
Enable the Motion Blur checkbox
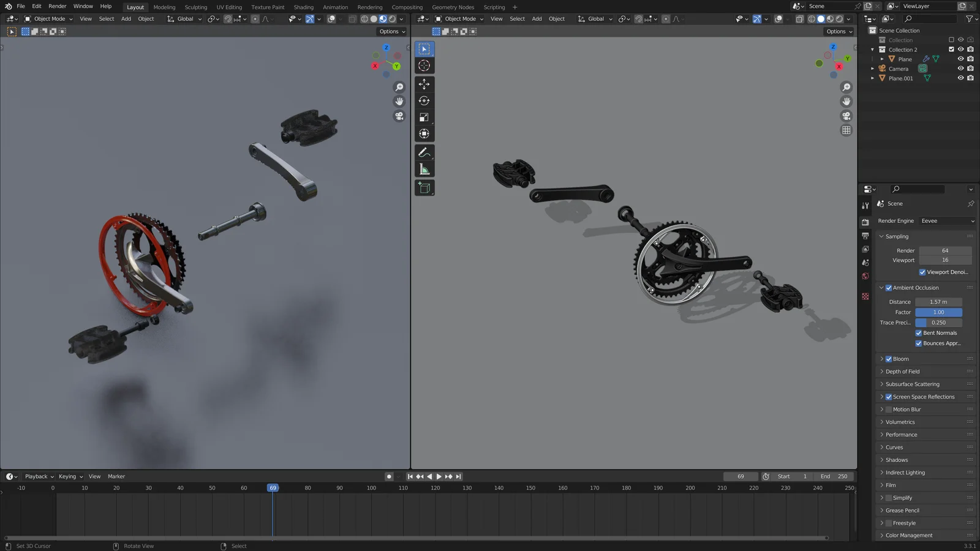(888, 409)
